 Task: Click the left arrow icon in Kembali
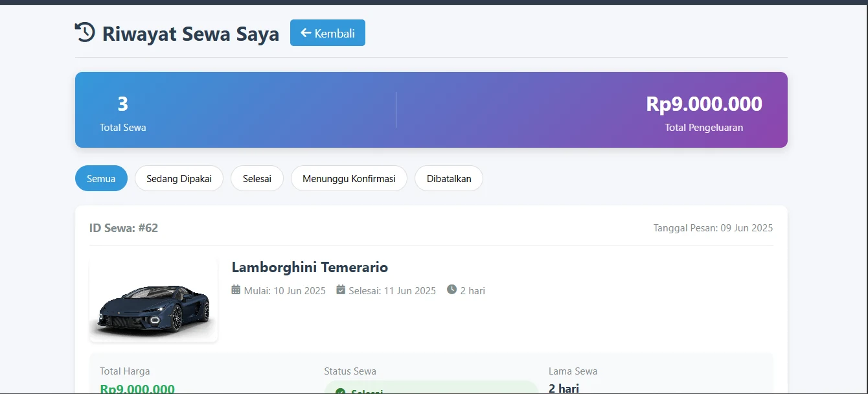[x=306, y=33]
